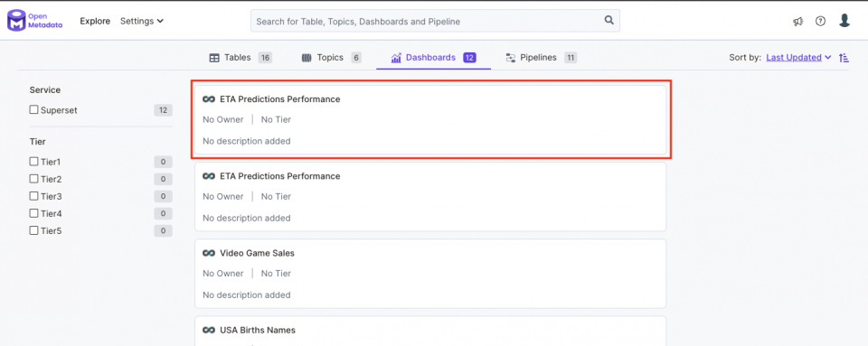Viewport: 868px width, 346px height.
Task: Open the USA Births Names dashboard
Action: click(258, 330)
